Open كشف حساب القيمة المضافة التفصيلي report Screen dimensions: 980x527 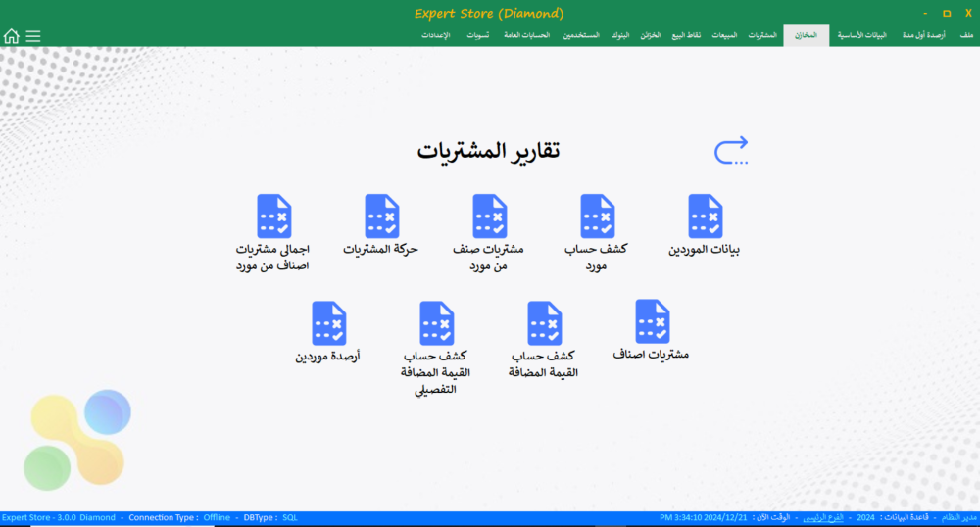tap(436, 323)
